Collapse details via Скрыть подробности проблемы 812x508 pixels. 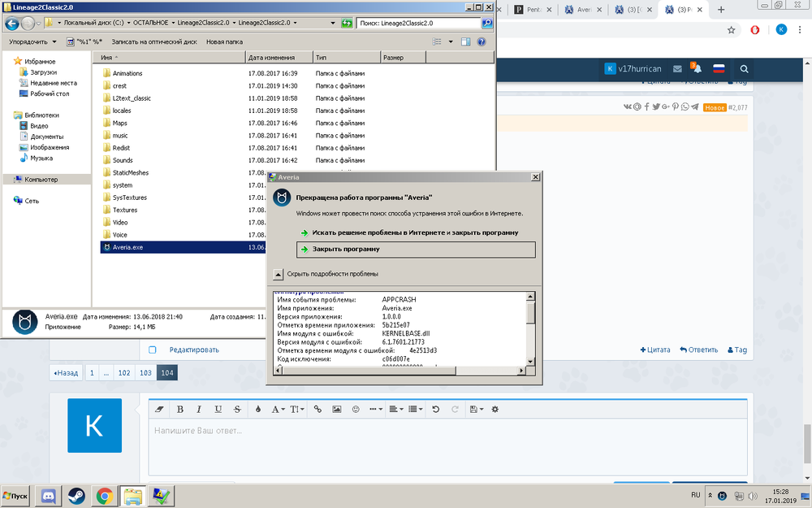click(x=279, y=274)
